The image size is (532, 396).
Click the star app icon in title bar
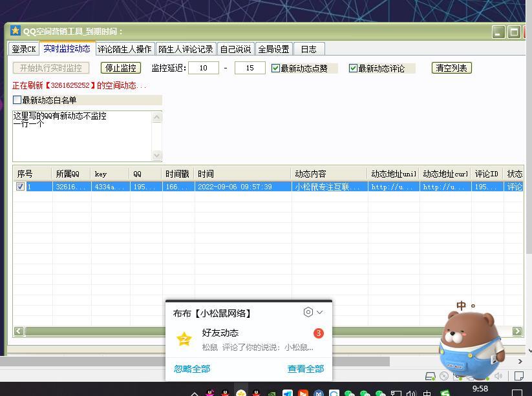click(16, 30)
